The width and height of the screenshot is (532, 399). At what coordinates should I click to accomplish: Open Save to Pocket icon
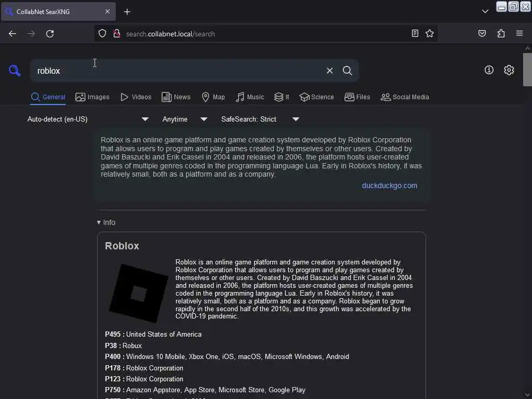(x=482, y=33)
